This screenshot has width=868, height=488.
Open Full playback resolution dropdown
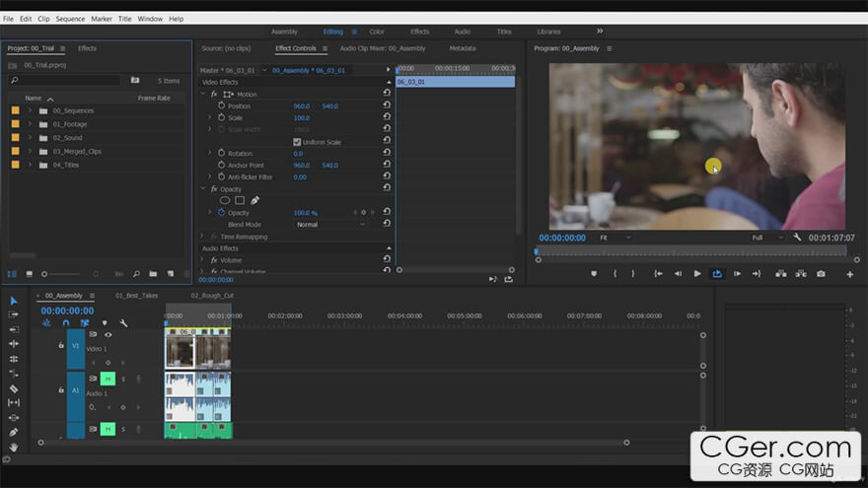click(767, 238)
